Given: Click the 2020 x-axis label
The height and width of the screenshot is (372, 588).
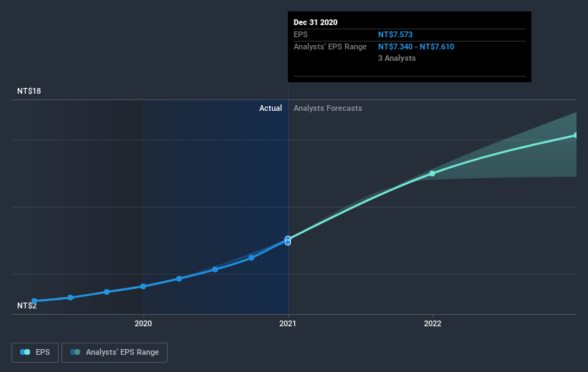Looking at the screenshot, I should tap(143, 323).
